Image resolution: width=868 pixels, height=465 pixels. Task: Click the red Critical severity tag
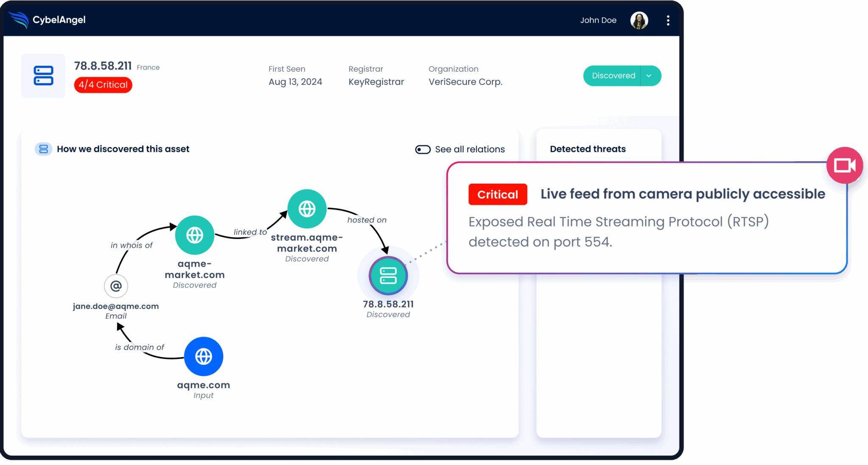click(498, 194)
